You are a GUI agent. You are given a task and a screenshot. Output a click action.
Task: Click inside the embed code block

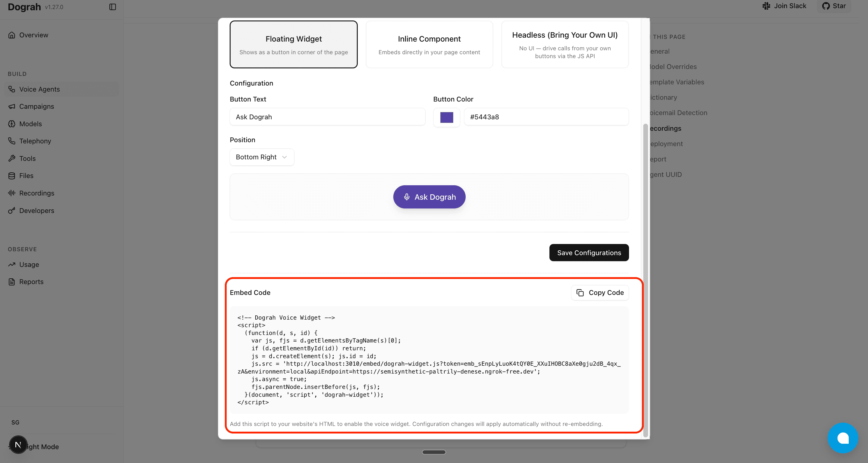429,360
